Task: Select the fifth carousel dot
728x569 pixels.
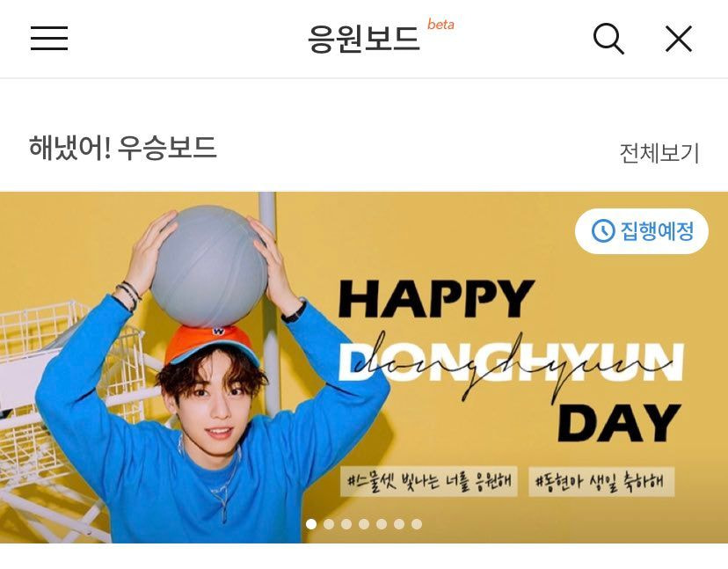Action: 382,524
